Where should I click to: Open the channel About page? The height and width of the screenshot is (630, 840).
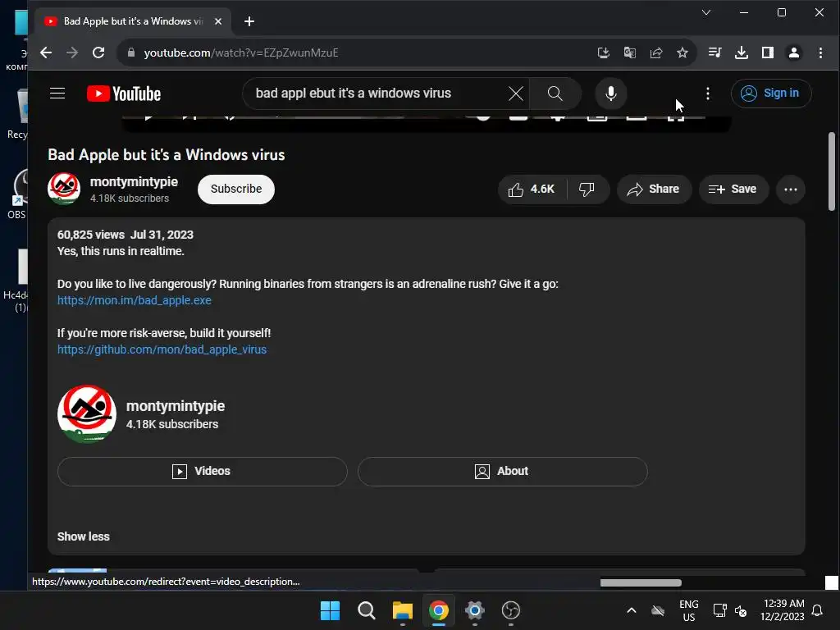[x=502, y=472]
